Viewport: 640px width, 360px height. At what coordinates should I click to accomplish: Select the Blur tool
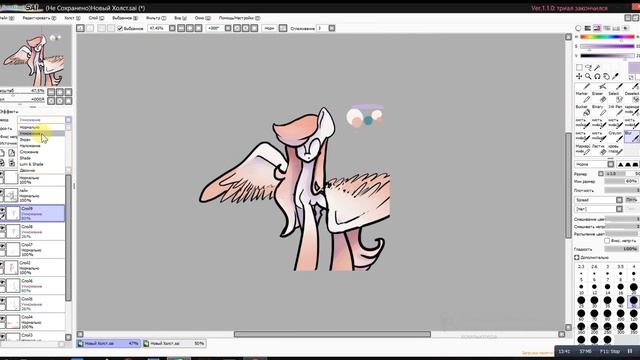(x=631, y=136)
